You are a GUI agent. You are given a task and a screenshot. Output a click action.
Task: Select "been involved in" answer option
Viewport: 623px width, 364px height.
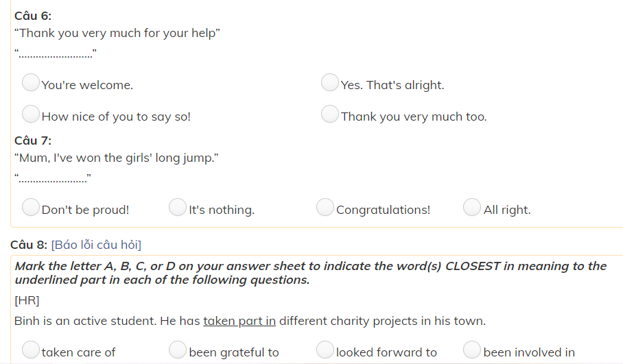click(472, 350)
